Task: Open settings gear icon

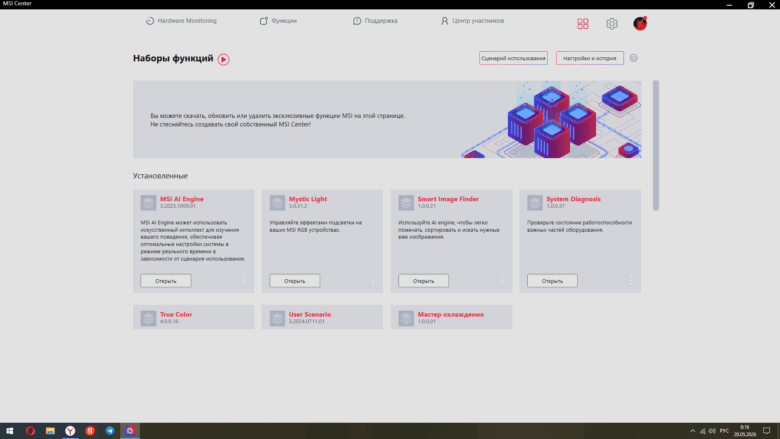Action: [611, 23]
